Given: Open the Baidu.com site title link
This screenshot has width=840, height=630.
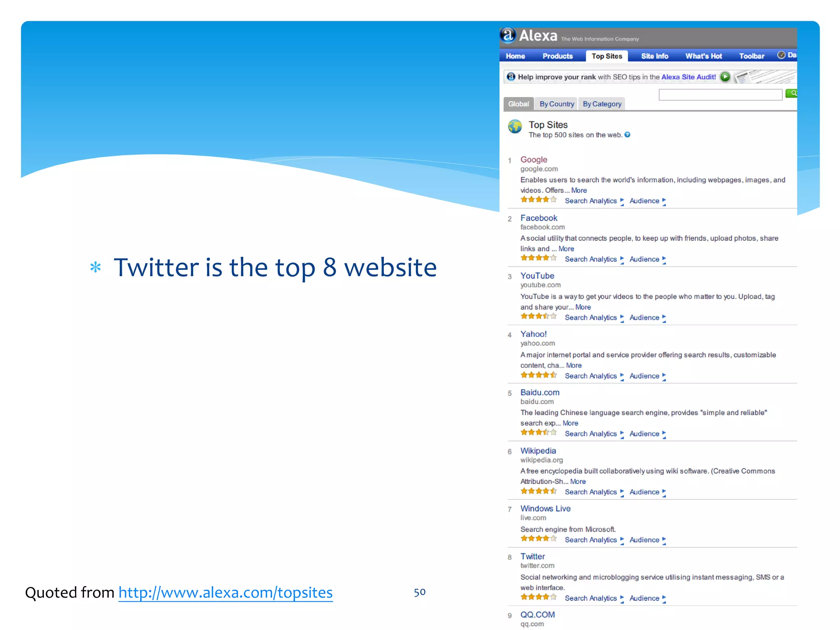Looking at the screenshot, I should pyautogui.click(x=540, y=393).
